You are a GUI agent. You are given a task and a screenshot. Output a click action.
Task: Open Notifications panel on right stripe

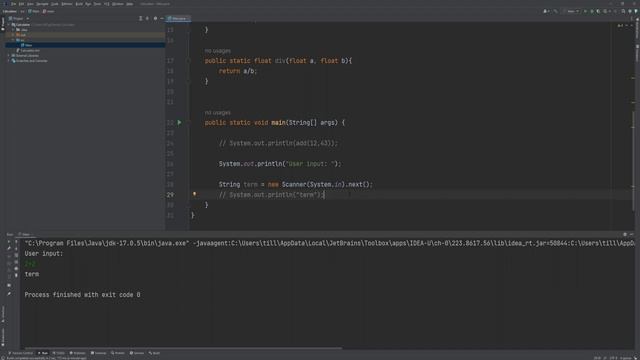(x=637, y=29)
